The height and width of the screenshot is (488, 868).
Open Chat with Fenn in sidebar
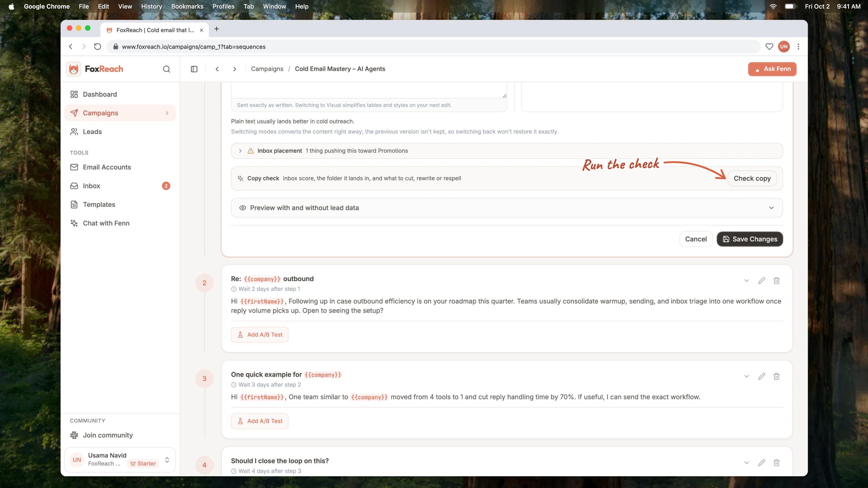pos(120,223)
